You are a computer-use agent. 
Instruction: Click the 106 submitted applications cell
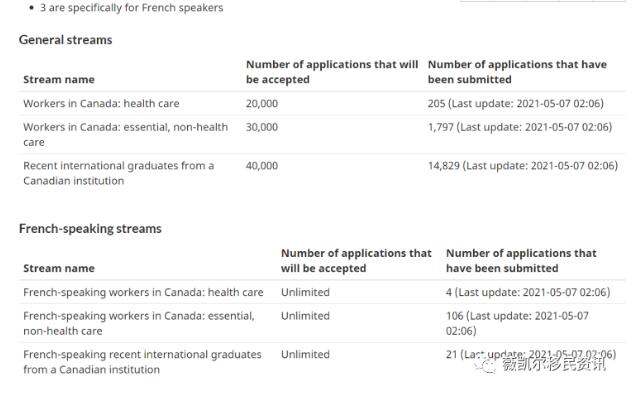tap(517, 323)
